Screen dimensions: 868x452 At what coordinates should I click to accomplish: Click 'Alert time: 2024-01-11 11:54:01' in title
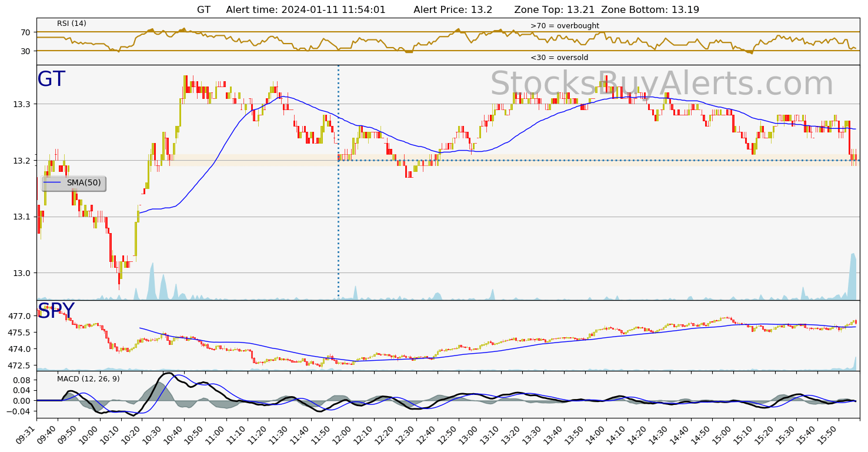(x=306, y=9)
